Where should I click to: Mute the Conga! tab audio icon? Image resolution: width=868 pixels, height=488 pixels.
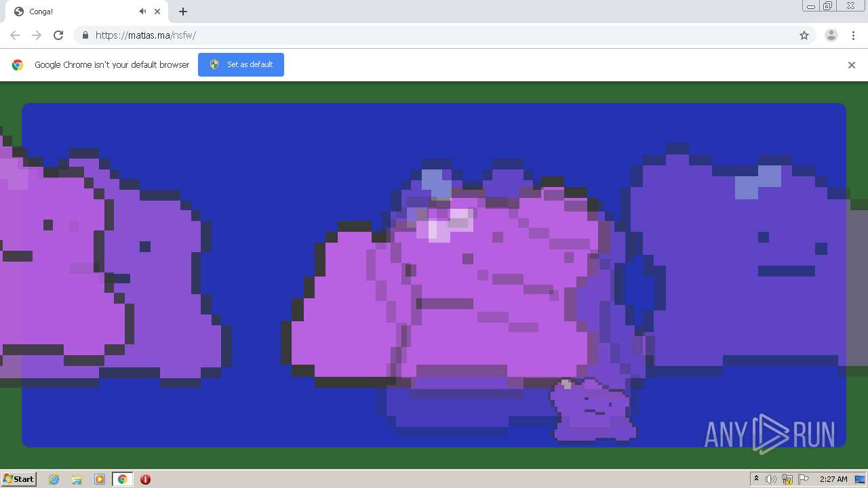pyautogui.click(x=142, y=12)
